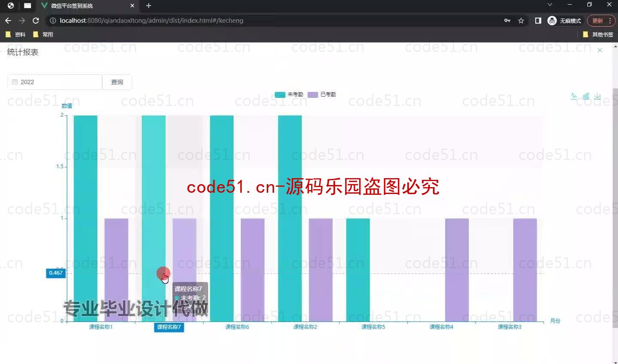
Task: Click the purple bar for 课程名称1
Action: click(116, 270)
